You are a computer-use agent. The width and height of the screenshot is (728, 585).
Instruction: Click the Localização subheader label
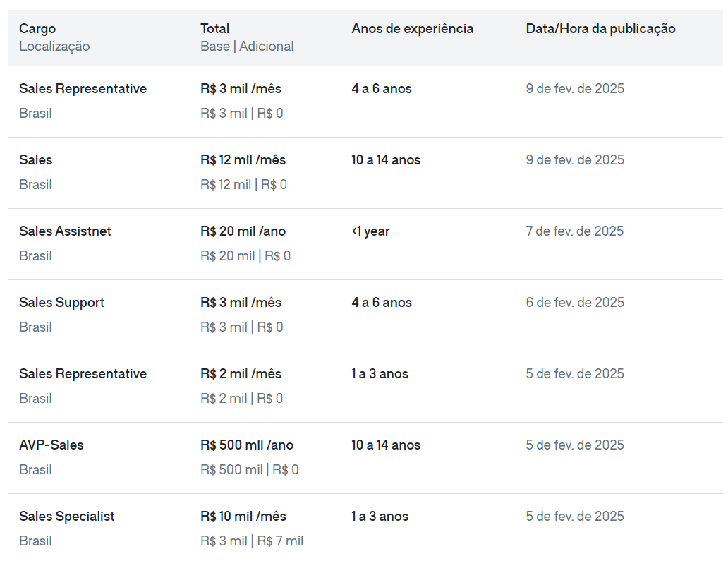[54, 47]
